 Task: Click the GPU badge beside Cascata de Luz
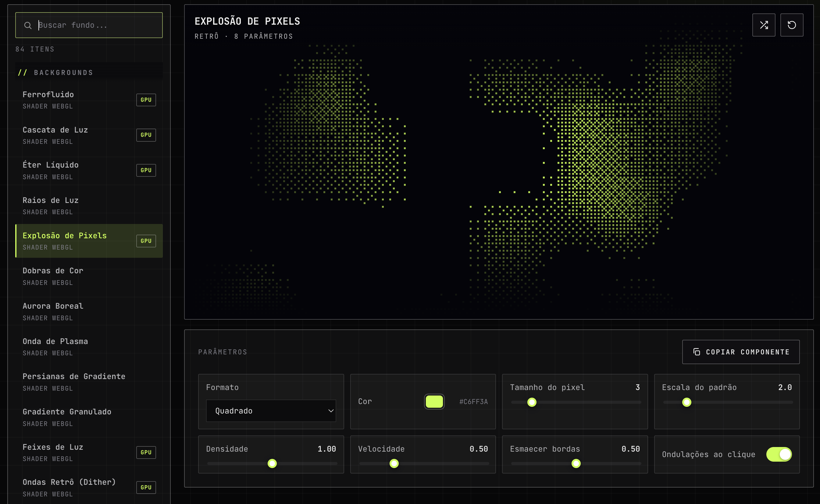point(146,135)
